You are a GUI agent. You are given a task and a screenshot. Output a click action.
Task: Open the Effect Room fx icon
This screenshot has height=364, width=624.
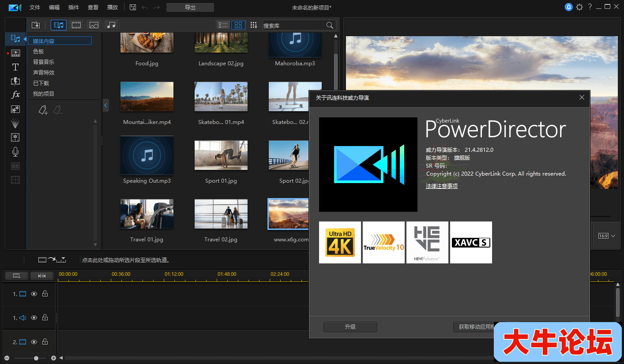(15, 95)
